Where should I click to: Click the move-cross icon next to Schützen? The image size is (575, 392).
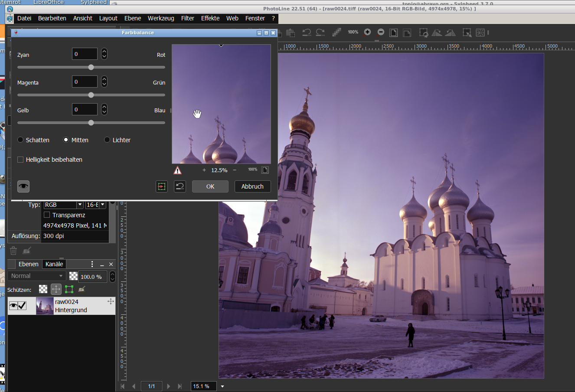(x=56, y=289)
